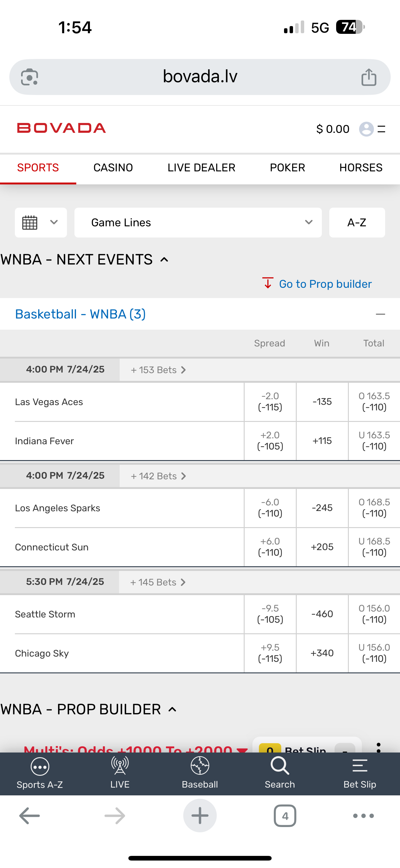
Task: Tap the share icon in address bar
Action: click(x=369, y=77)
